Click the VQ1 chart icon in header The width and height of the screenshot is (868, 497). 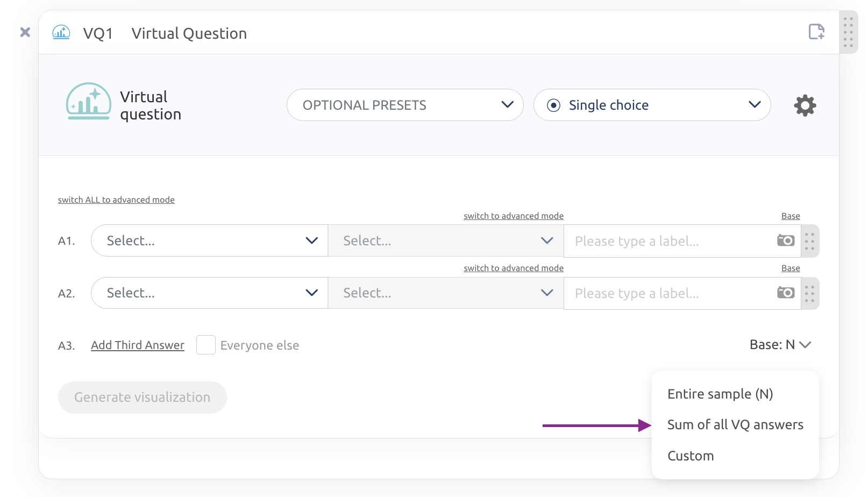tap(61, 32)
